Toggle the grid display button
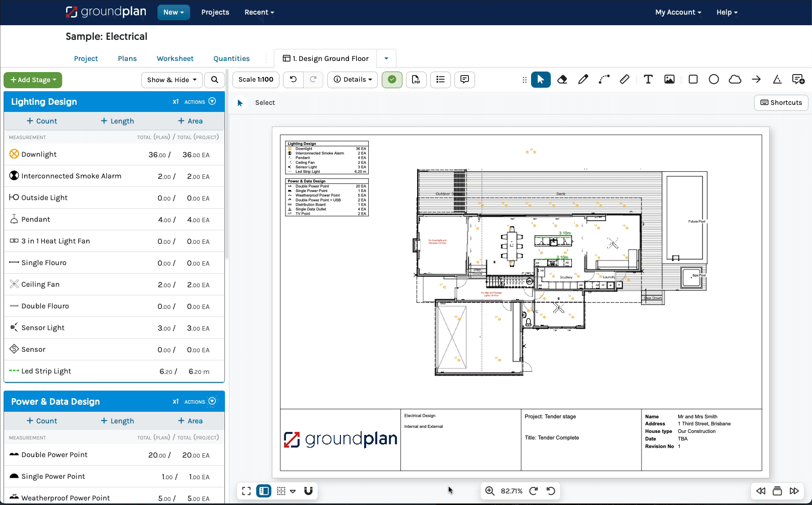Image resolution: width=812 pixels, height=505 pixels. click(x=281, y=491)
